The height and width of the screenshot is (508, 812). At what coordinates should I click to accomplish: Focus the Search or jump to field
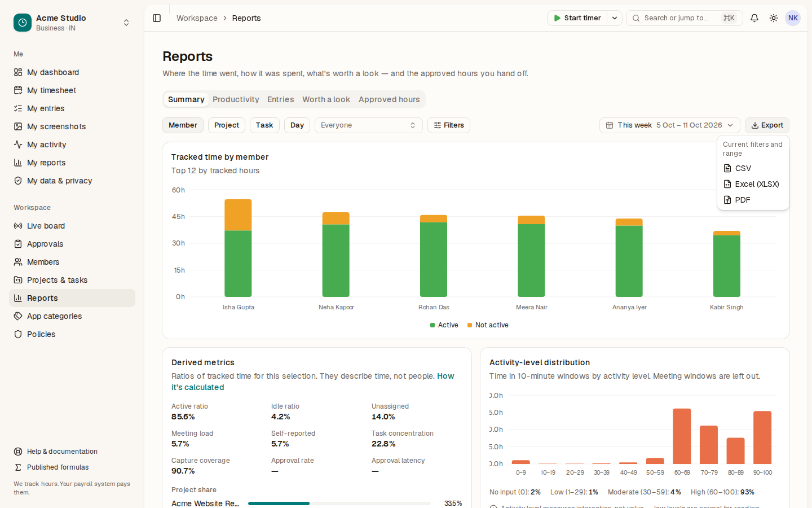coord(685,18)
